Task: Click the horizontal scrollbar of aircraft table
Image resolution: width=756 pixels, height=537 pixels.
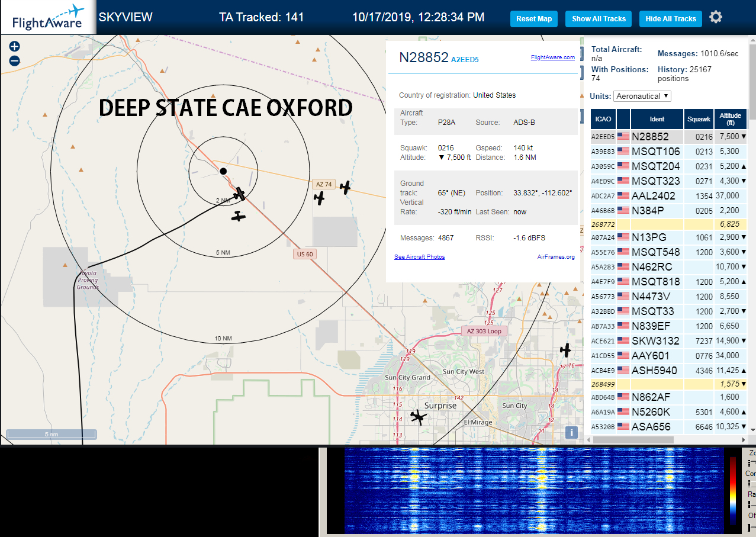Action: pos(633,439)
